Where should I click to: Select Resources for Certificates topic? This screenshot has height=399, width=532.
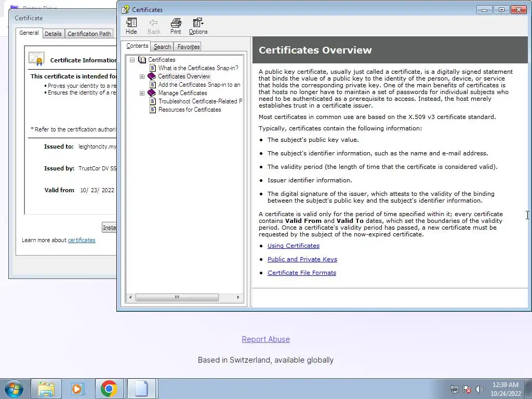190,110
